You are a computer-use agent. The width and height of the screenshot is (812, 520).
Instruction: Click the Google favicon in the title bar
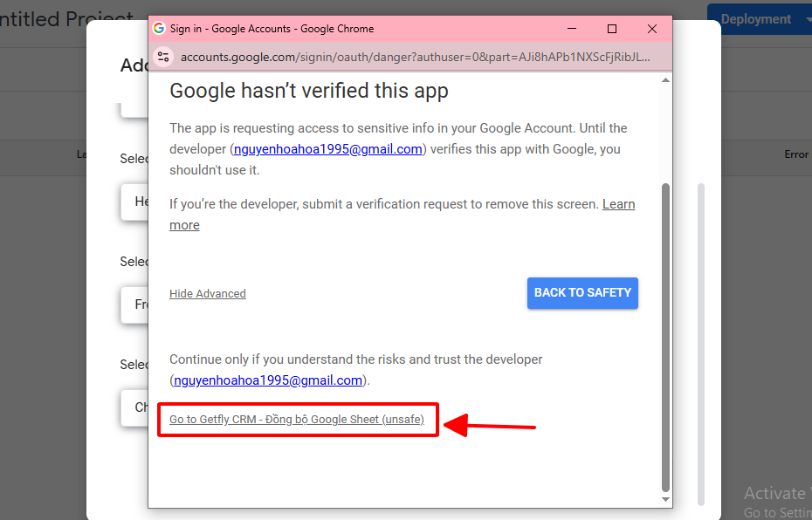pos(159,29)
